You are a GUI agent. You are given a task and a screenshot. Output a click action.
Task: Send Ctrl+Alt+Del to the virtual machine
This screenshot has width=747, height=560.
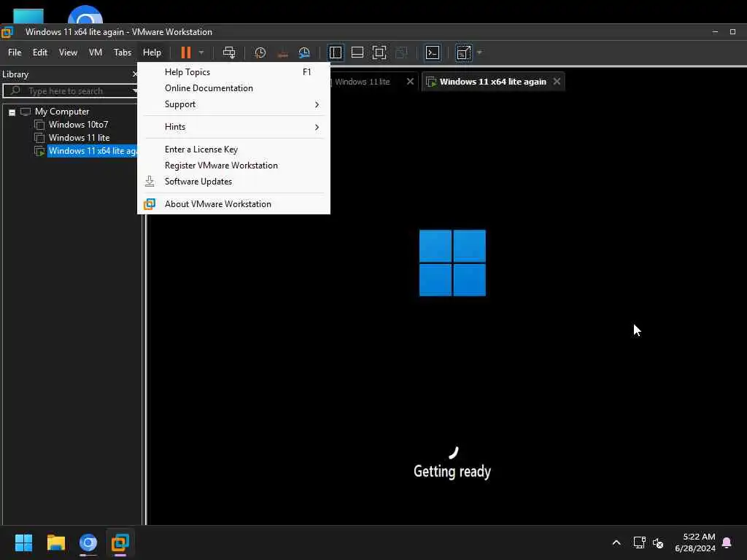pyautogui.click(x=229, y=52)
